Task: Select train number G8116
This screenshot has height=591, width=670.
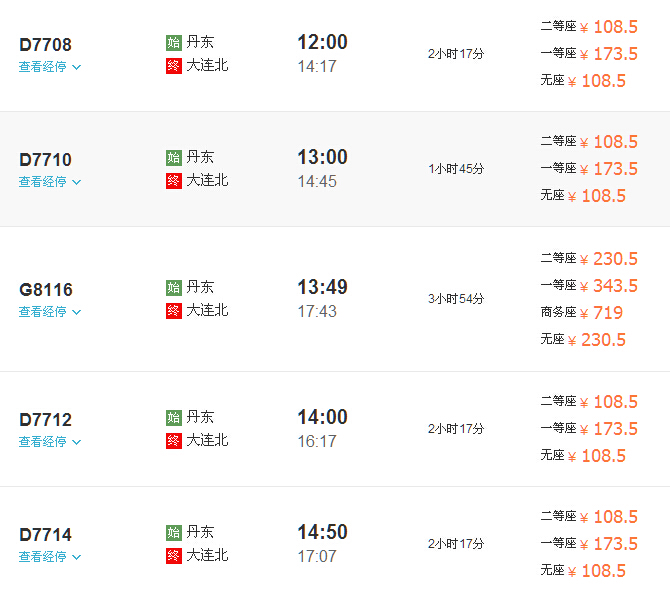Action: coord(46,290)
